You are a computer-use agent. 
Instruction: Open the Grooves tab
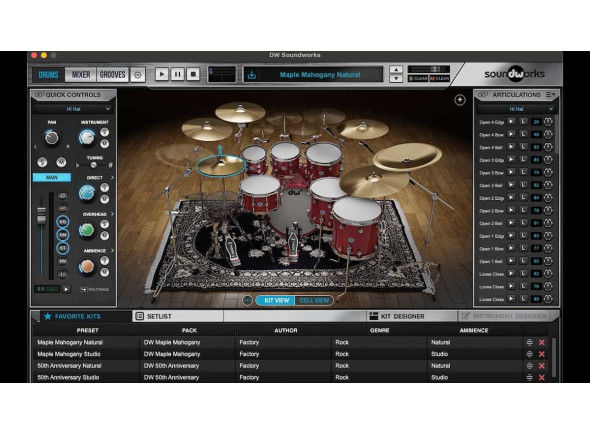(x=112, y=75)
